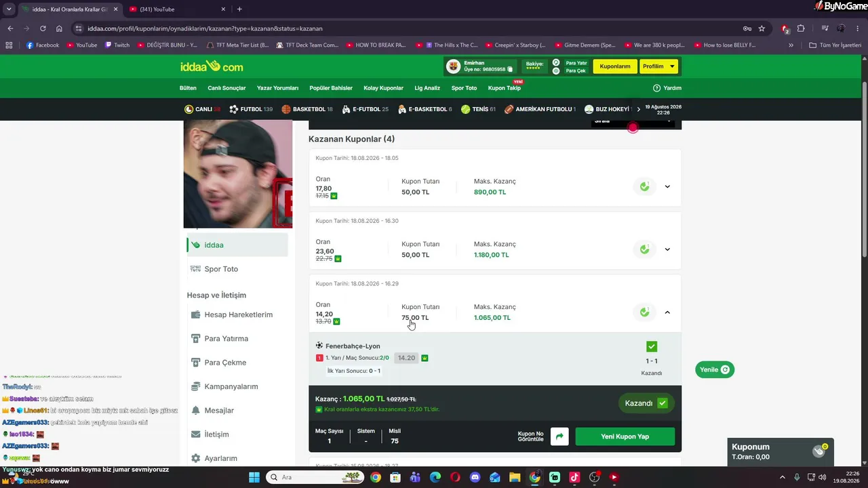The width and height of the screenshot is (868, 488).
Task: Open the browser Extensions puzzle icon
Action: pyautogui.click(x=801, y=28)
